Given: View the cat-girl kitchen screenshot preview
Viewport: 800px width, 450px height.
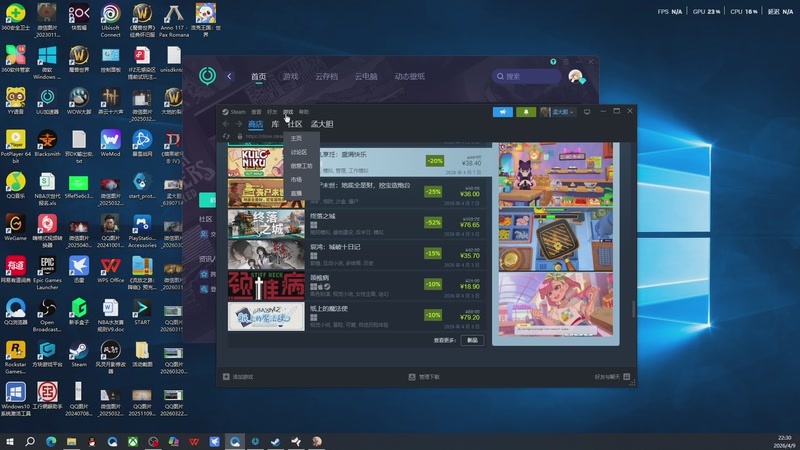Looking at the screenshot, I should 556,174.
